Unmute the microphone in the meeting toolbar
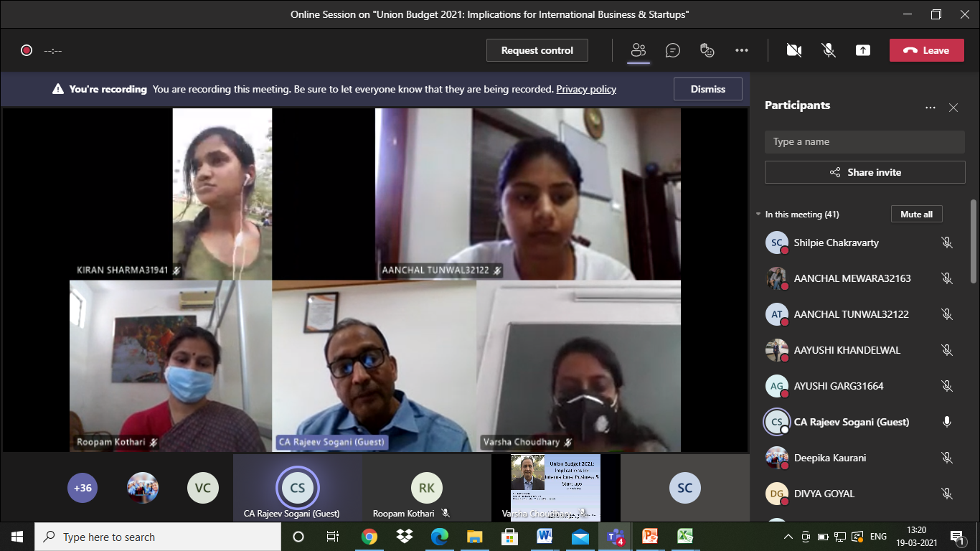Viewport: 980px width, 551px height. (829, 50)
